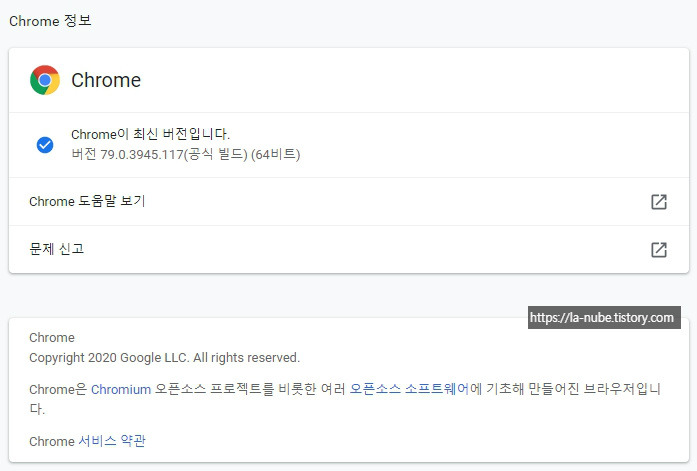Select the version text 79.0.3945.117

tap(142, 155)
